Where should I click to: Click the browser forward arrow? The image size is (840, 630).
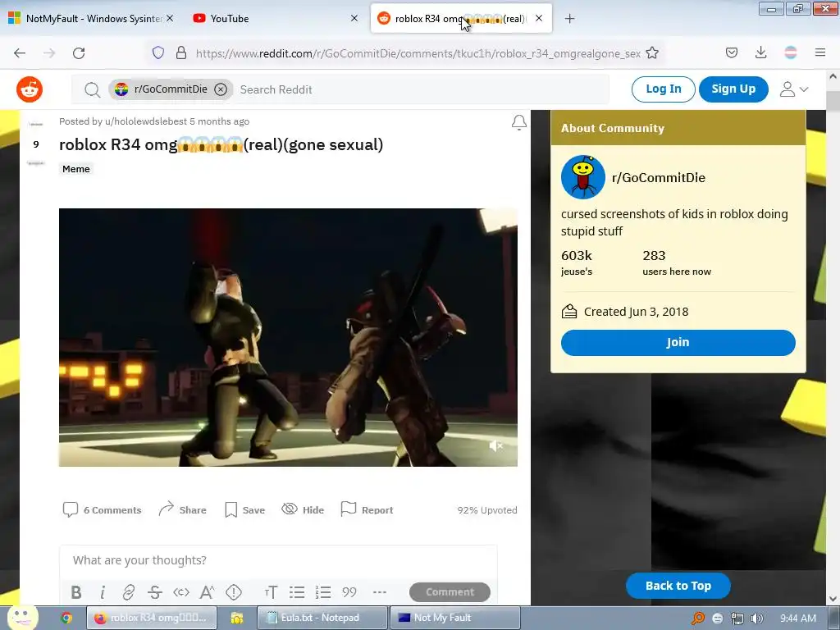click(49, 52)
